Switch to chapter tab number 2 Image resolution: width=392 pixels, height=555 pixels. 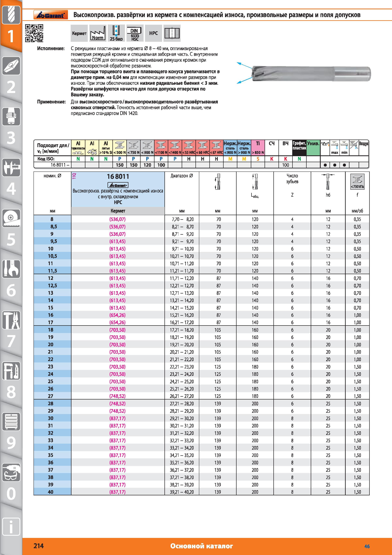pyautogui.click(x=11, y=87)
